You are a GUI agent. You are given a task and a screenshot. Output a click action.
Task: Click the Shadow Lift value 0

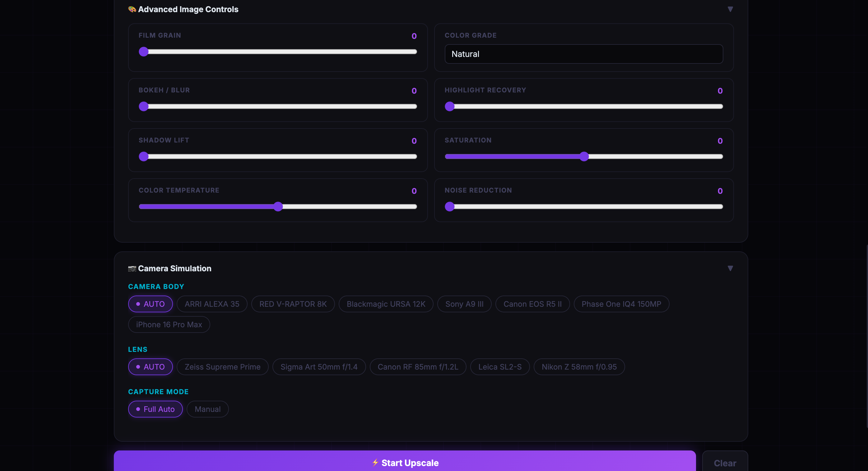pos(414,141)
